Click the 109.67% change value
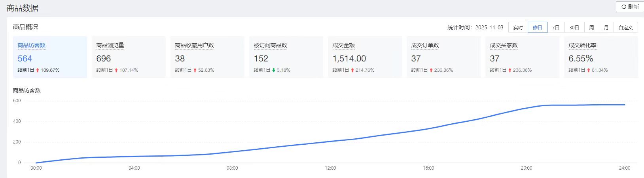Screen dimensions: 644x178 click(50, 70)
